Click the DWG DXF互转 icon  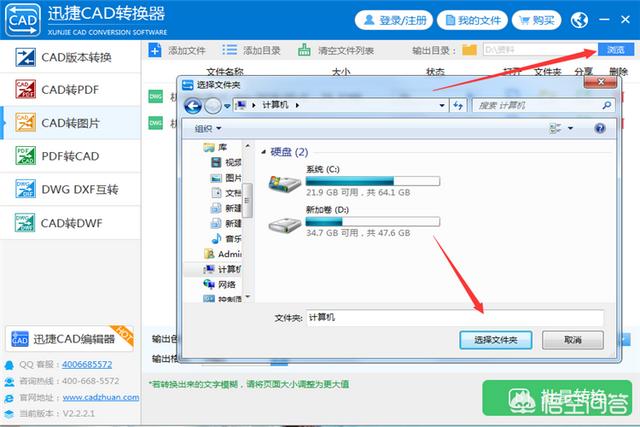(25, 189)
